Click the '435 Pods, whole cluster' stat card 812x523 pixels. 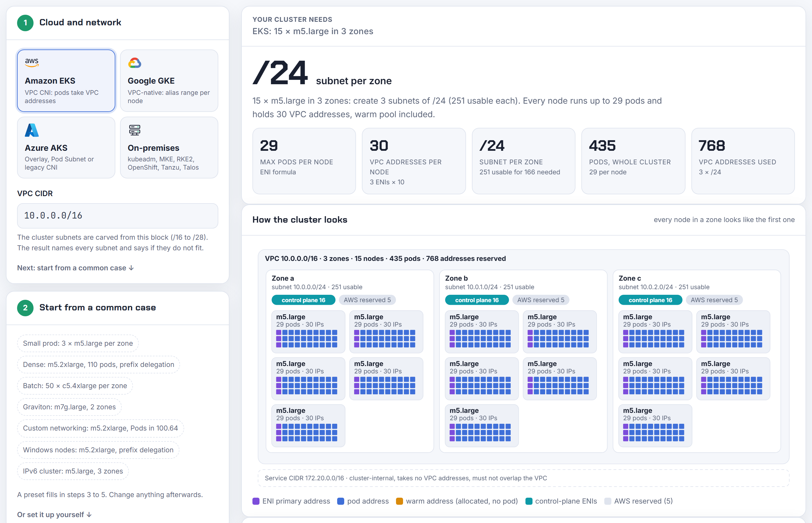click(633, 161)
